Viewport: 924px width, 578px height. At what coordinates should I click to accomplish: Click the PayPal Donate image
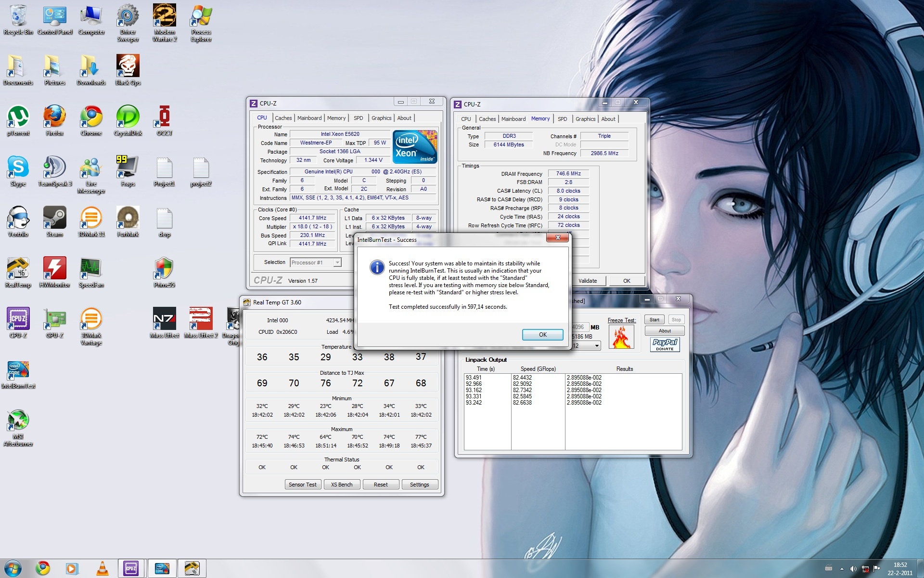point(665,344)
